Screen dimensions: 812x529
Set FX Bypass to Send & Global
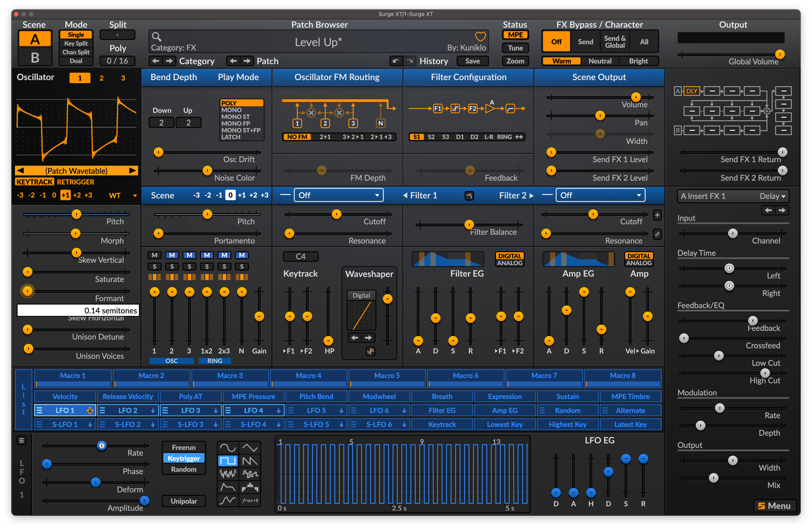pos(615,42)
